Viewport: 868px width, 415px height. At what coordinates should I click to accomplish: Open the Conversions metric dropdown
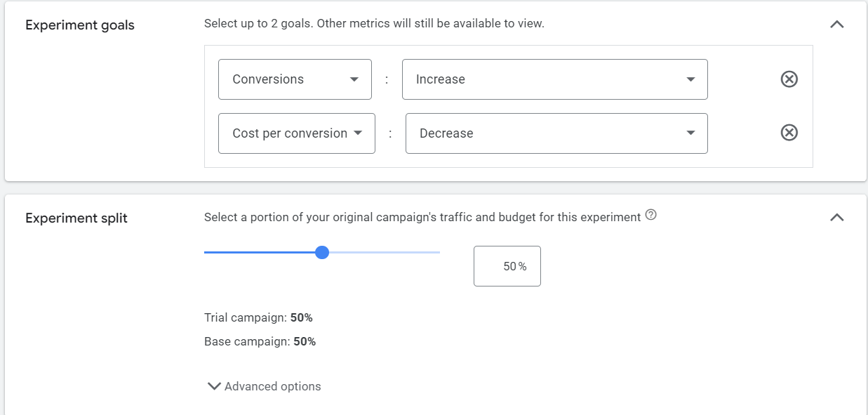coord(295,79)
